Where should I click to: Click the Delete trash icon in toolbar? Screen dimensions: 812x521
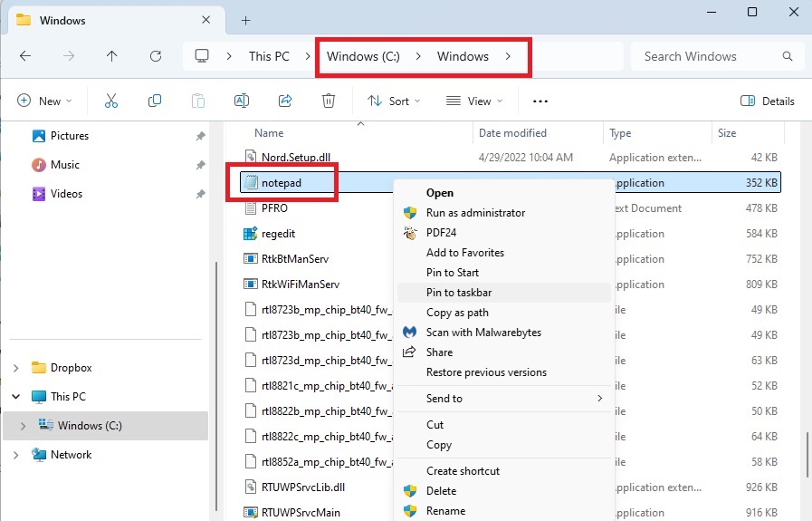point(329,101)
